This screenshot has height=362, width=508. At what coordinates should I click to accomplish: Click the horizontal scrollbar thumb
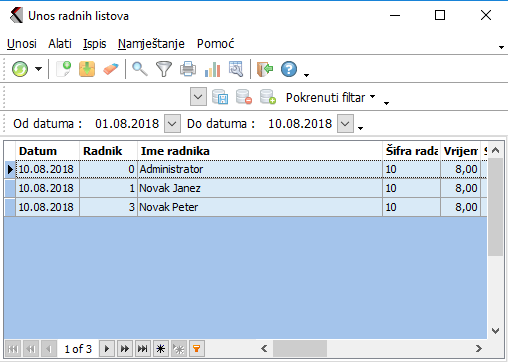[x=300, y=349]
